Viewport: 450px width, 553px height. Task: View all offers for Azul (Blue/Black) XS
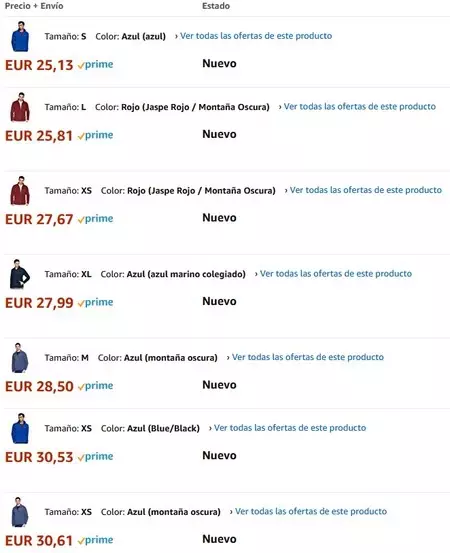tap(290, 428)
